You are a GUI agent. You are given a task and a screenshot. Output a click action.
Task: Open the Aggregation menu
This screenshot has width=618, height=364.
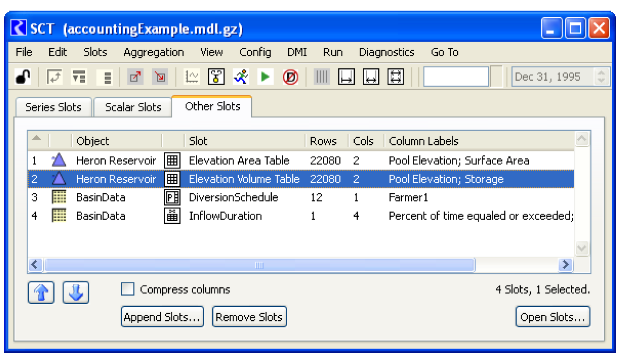[154, 52]
